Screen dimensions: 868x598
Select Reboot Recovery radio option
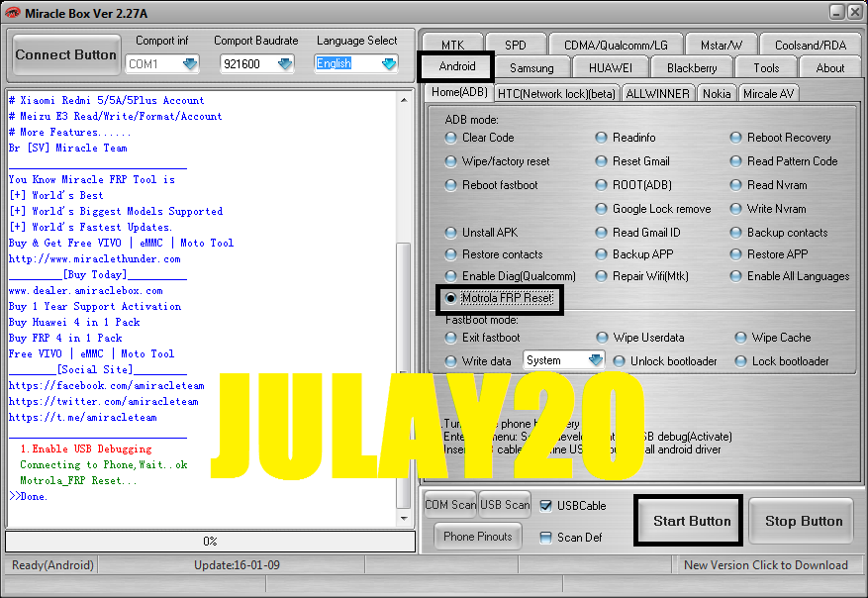pos(735,138)
